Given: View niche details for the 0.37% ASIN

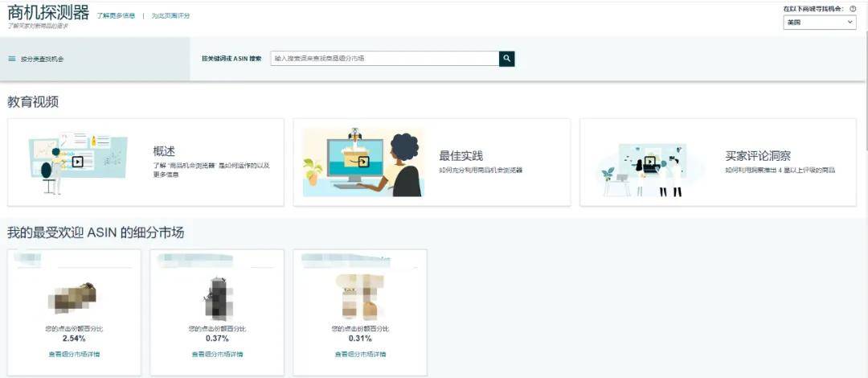Looking at the screenshot, I should click(x=217, y=354).
